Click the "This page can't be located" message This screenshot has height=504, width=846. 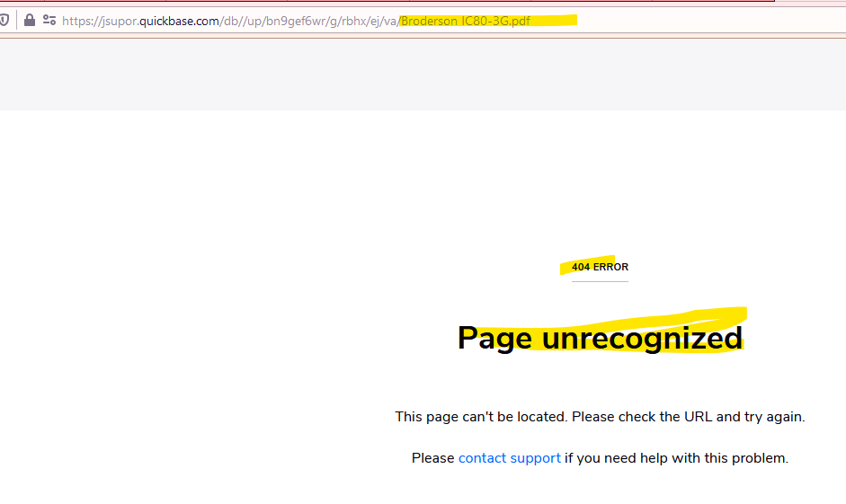pos(600,417)
